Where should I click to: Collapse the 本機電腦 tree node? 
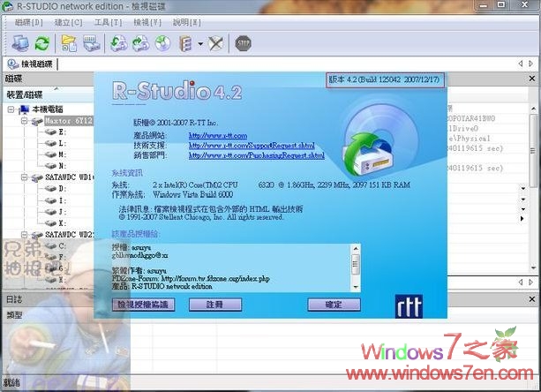pyautogui.click(x=11, y=109)
